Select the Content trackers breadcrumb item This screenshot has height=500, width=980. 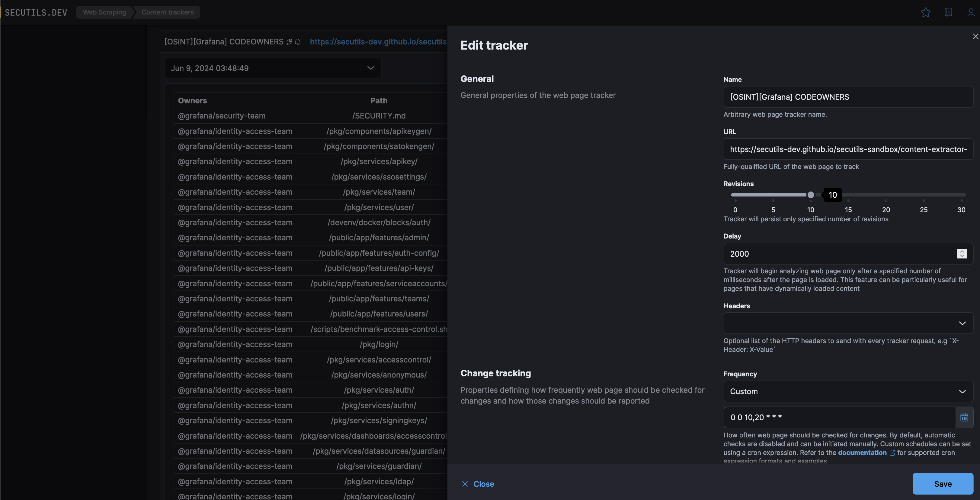click(x=167, y=12)
